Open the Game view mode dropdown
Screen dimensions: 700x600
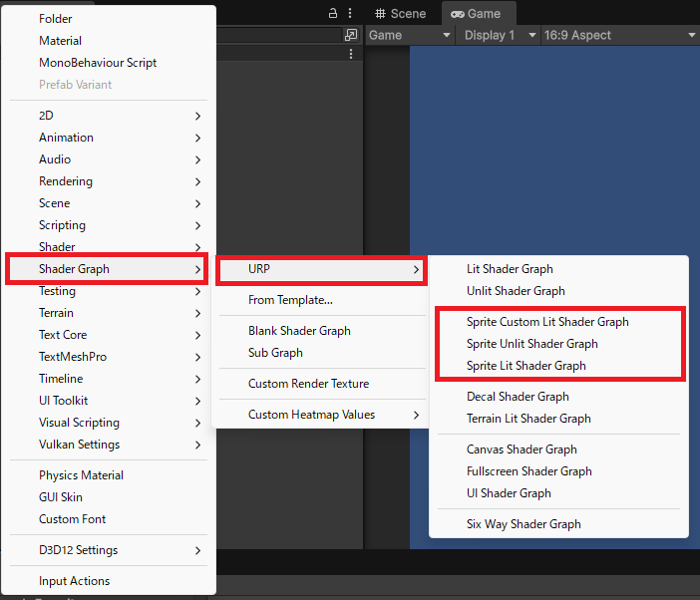410,35
